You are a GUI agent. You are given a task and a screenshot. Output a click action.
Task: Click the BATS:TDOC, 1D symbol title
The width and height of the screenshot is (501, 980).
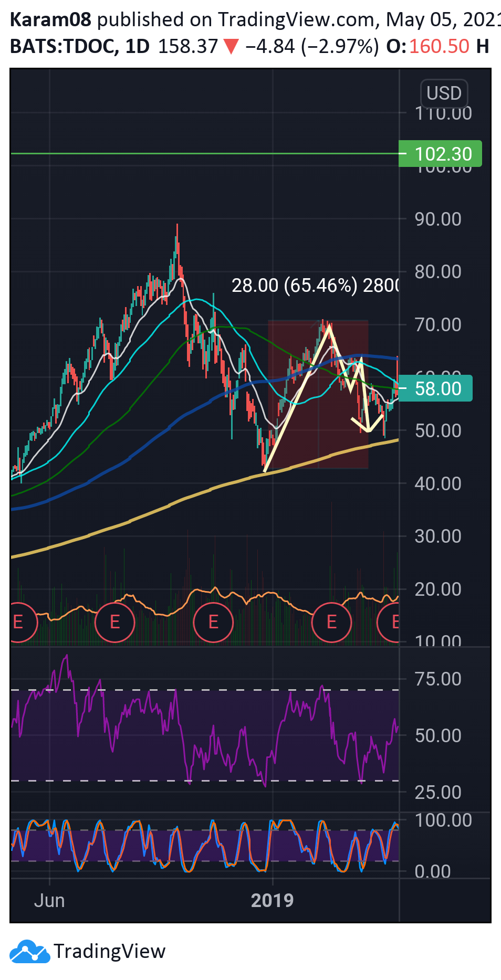coord(80,46)
